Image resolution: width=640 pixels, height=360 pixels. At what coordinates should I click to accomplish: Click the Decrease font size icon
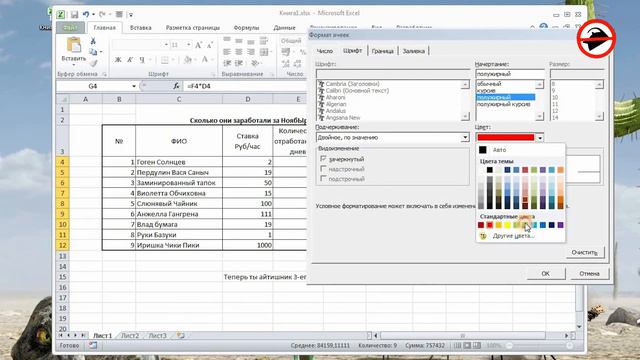[x=210, y=45]
